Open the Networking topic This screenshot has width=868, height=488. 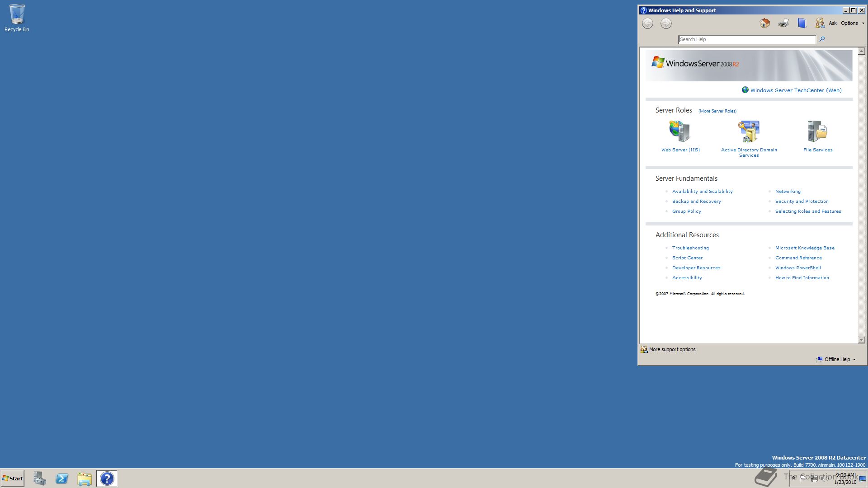click(x=788, y=192)
